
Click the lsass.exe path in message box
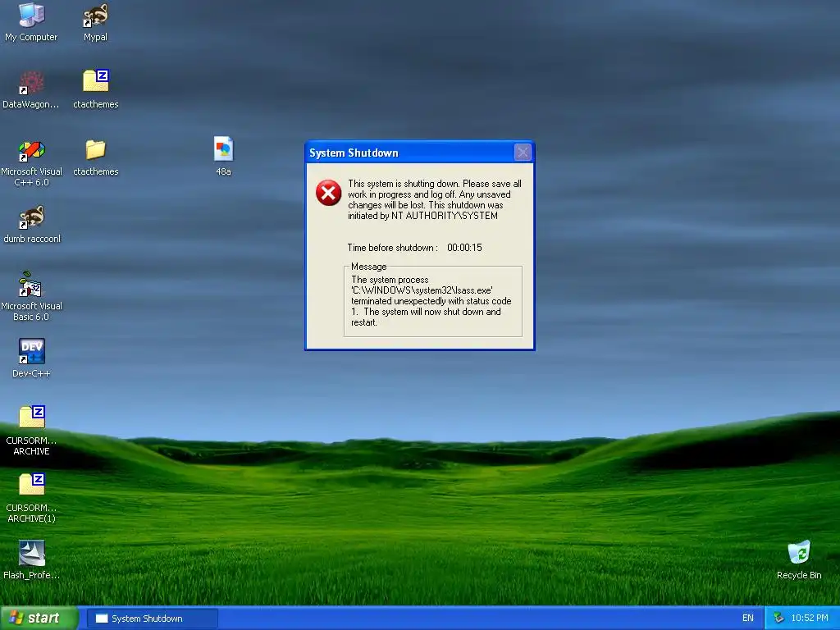coord(422,290)
